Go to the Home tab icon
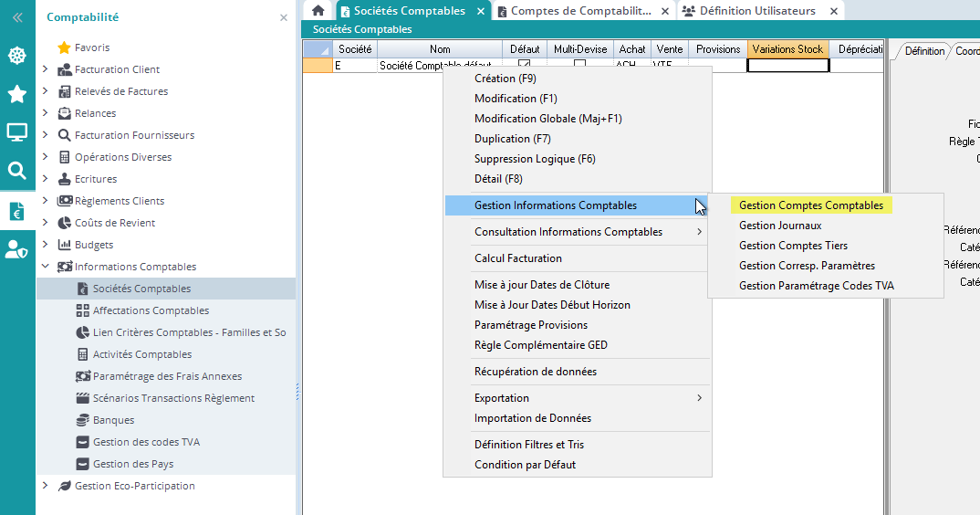The image size is (980, 515). pos(318,11)
